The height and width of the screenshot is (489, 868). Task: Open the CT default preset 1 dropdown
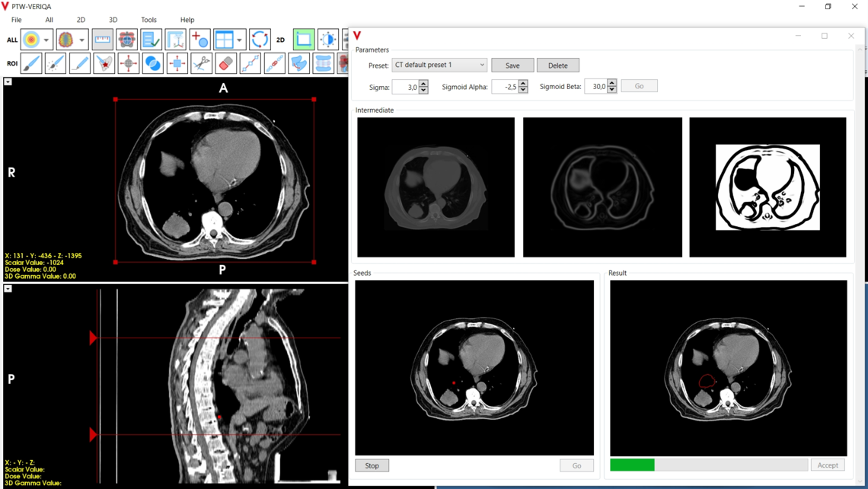[439, 65]
